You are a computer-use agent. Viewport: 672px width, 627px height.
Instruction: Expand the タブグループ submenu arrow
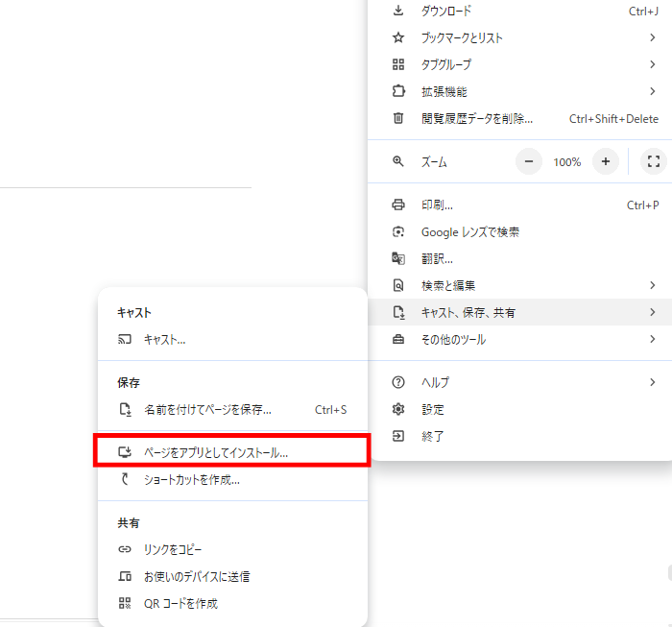652,65
